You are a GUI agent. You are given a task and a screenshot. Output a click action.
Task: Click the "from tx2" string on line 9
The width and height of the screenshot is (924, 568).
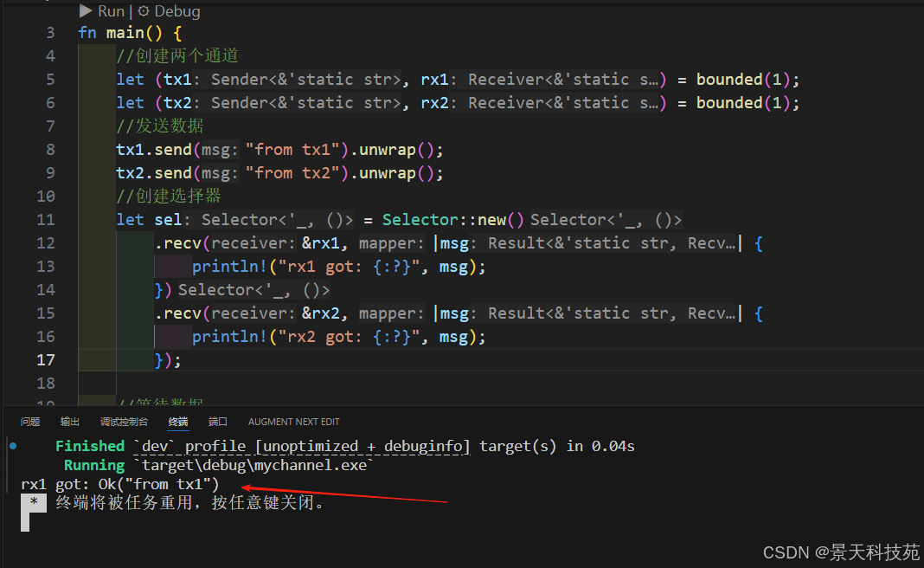pos(293,173)
